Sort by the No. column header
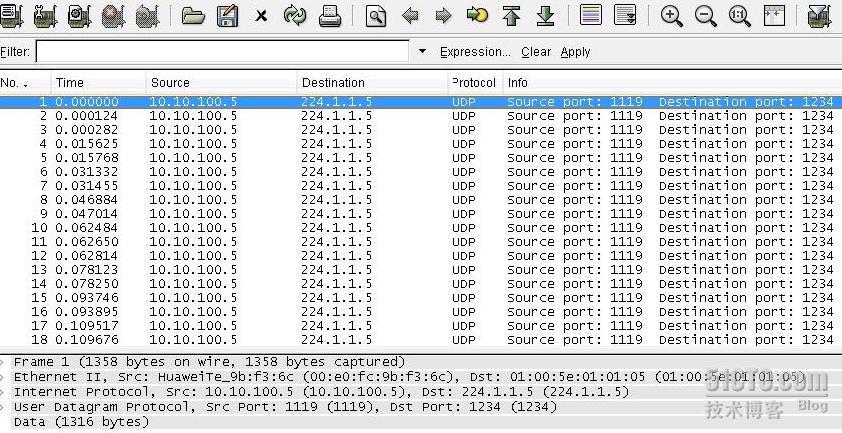842x433 pixels. (x=25, y=83)
